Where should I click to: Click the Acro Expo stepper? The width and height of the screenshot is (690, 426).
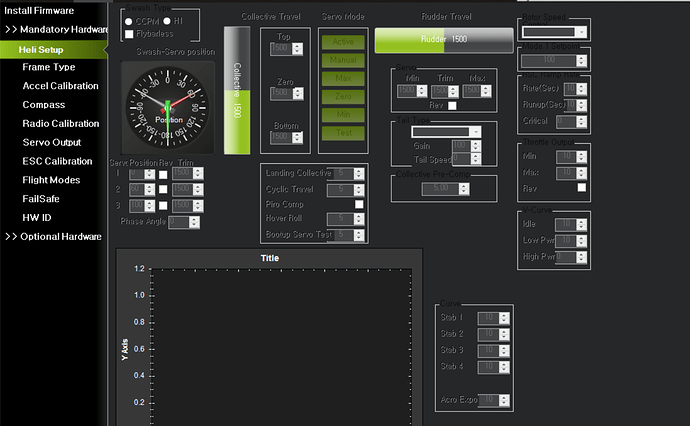click(494, 400)
